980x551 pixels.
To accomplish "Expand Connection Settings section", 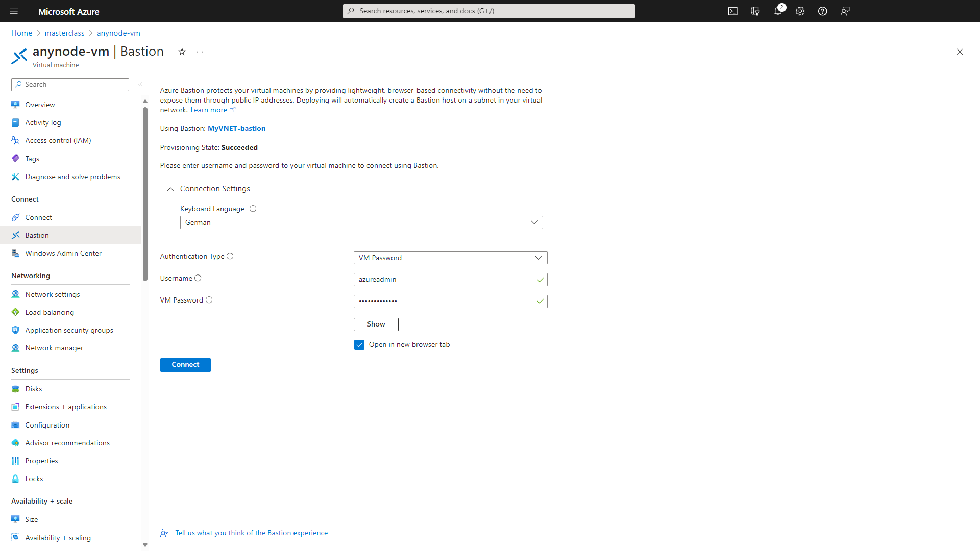I will (x=171, y=188).
